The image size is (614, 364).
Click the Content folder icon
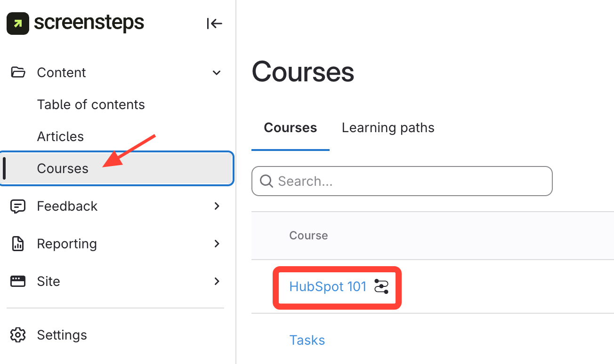click(x=18, y=72)
